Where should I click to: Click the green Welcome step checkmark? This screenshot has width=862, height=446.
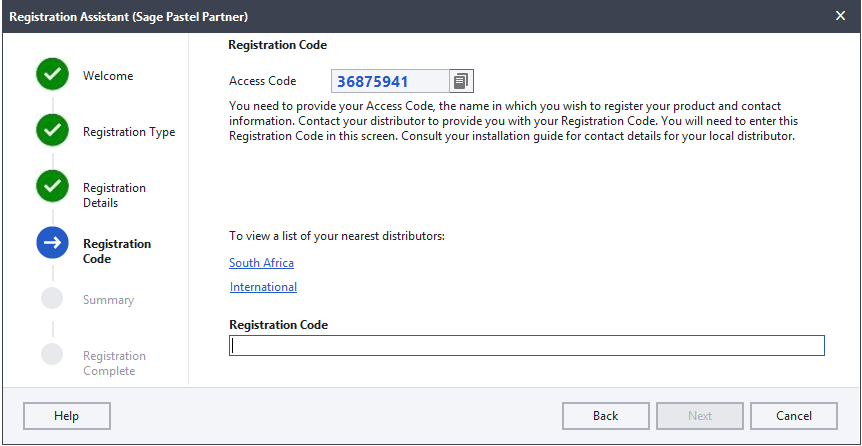coord(53,74)
